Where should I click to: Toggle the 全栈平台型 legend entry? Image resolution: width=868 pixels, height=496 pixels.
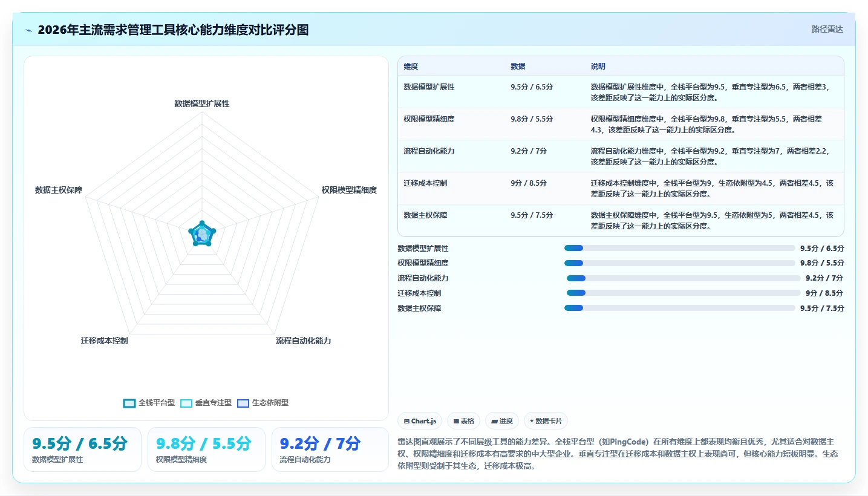149,403
